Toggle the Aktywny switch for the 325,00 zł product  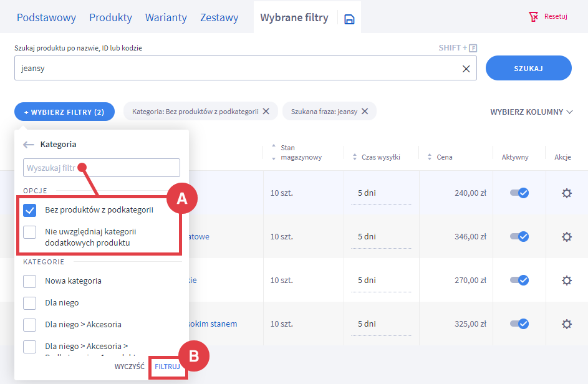(x=519, y=324)
